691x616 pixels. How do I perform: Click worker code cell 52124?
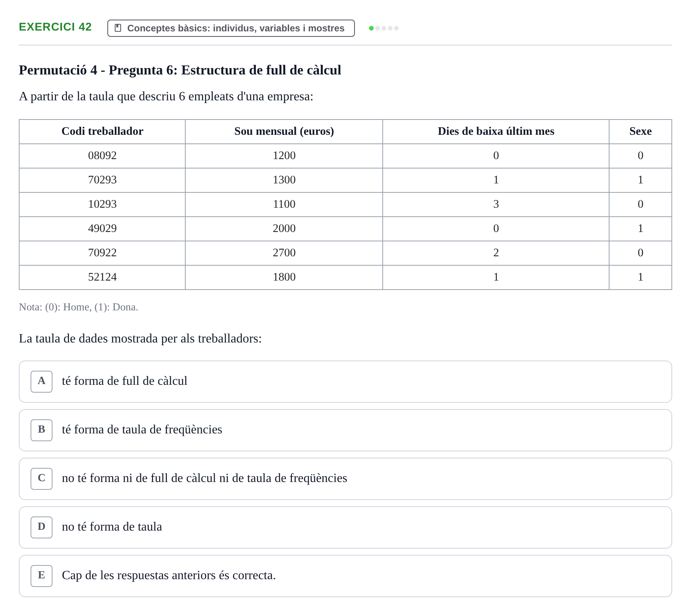(102, 277)
